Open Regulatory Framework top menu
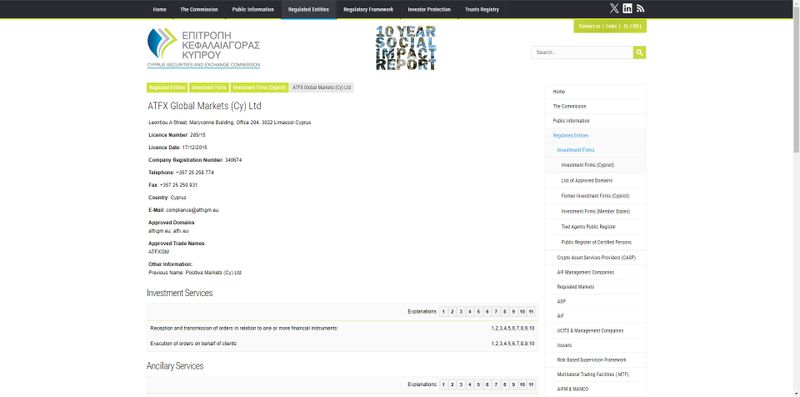This screenshot has width=800, height=397. pyautogui.click(x=368, y=9)
